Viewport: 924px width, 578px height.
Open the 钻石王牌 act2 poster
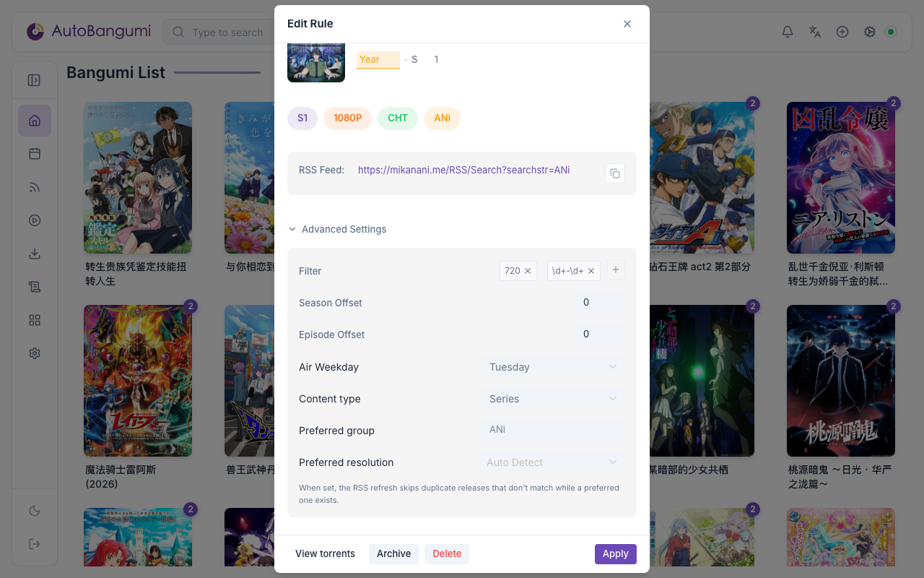[x=702, y=178]
